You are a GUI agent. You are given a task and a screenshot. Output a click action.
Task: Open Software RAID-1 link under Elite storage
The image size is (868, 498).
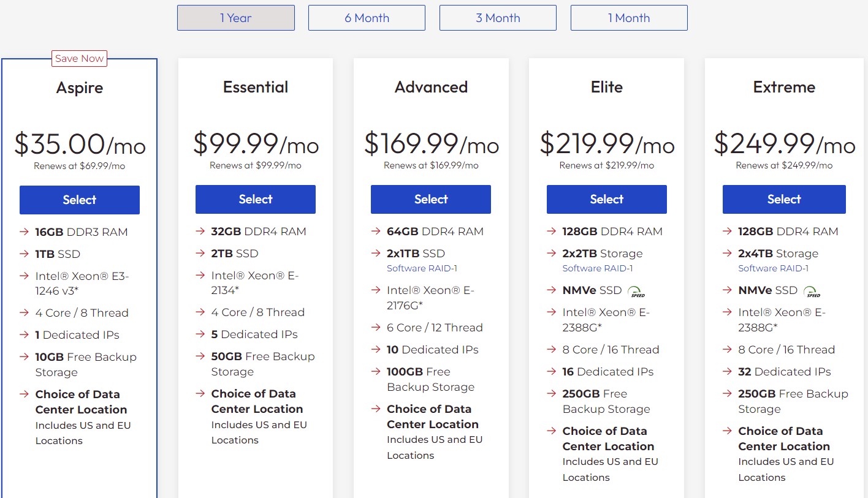click(598, 268)
